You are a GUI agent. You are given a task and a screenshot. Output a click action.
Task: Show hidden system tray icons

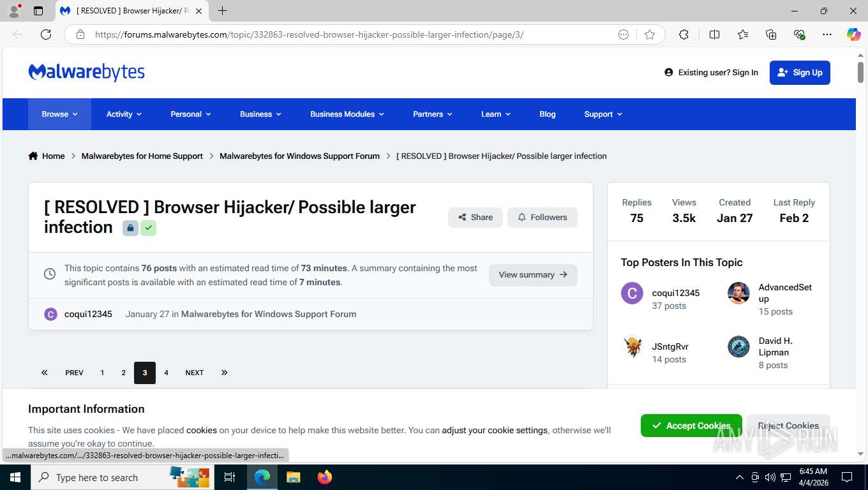[740, 477]
